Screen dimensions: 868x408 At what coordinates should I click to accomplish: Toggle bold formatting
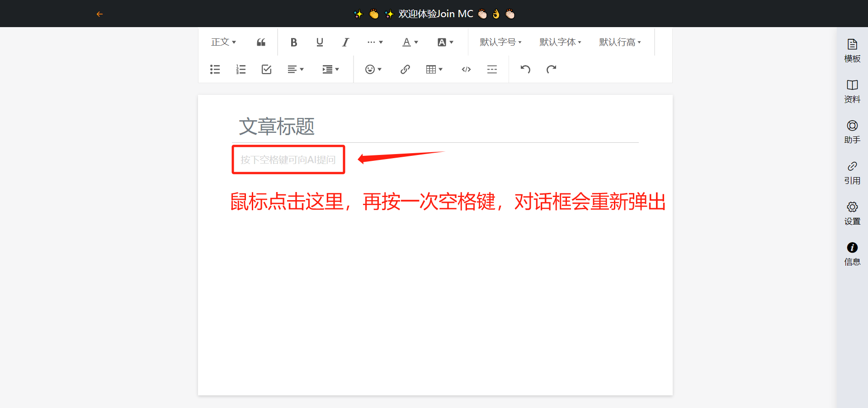[x=293, y=42]
